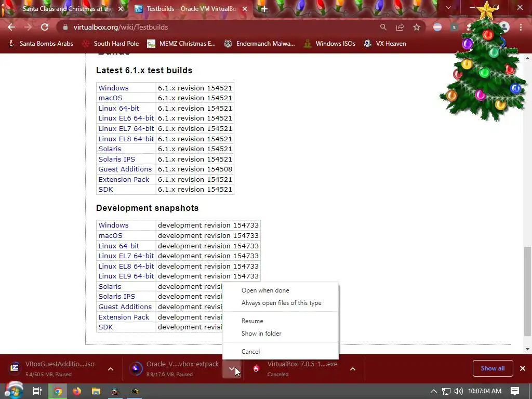Click the Guest Additions 'revision 154508' cell
The image size is (532, 399).
(195, 169)
